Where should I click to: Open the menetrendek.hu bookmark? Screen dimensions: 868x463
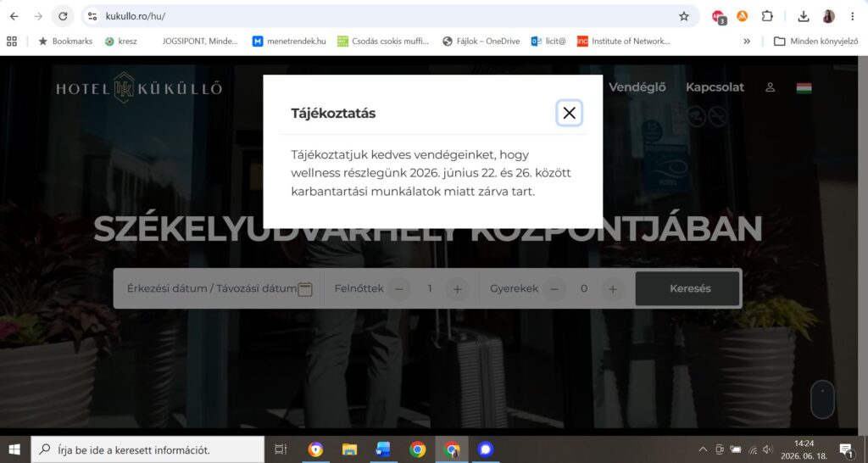(289, 41)
